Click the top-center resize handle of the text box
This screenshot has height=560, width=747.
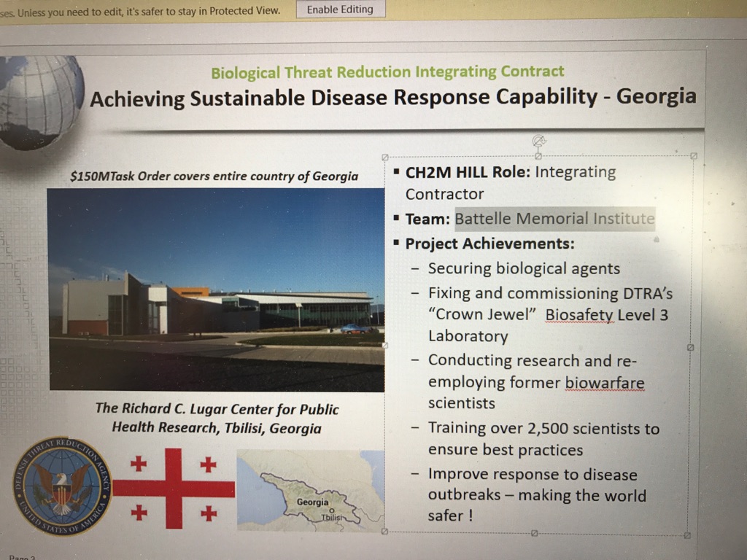click(x=538, y=156)
